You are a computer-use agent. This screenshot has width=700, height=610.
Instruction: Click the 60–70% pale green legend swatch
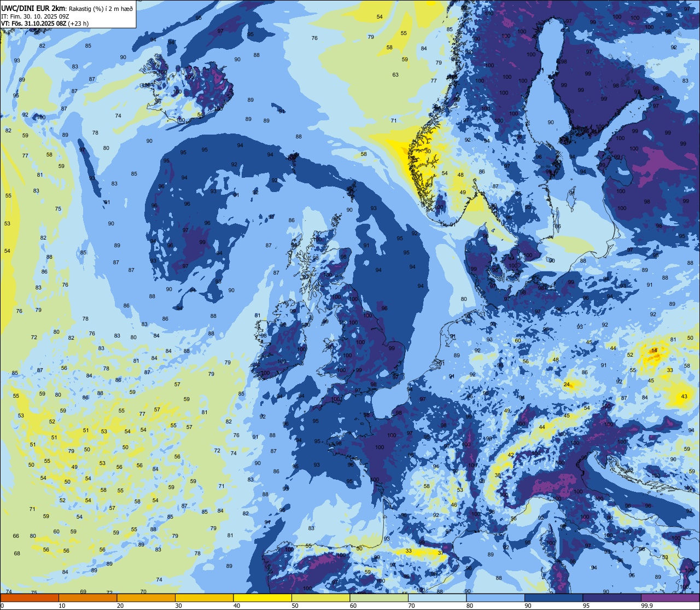pyautogui.click(x=379, y=597)
